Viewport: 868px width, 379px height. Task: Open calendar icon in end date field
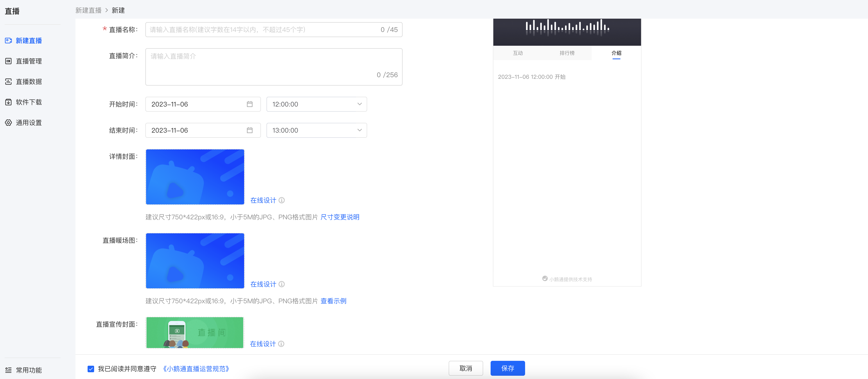tap(250, 130)
